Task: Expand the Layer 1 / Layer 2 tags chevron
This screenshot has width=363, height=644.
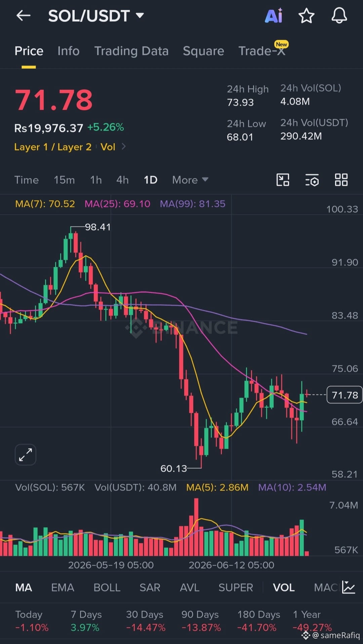Action: point(124,146)
